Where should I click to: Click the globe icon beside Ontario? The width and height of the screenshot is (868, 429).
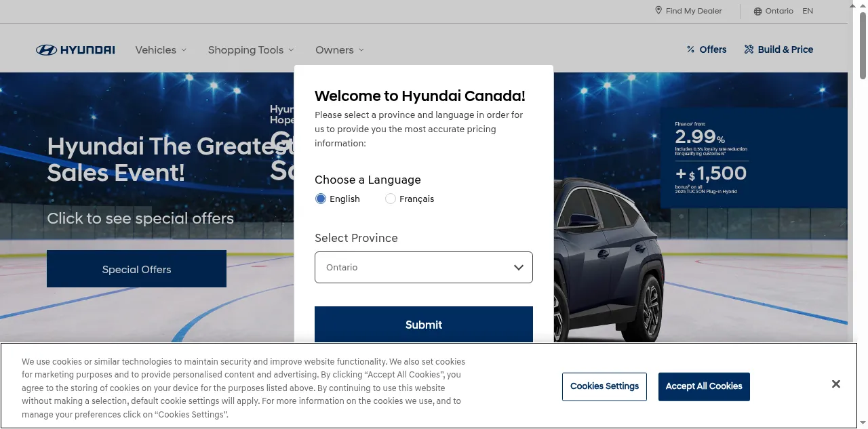(x=757, y=12)
